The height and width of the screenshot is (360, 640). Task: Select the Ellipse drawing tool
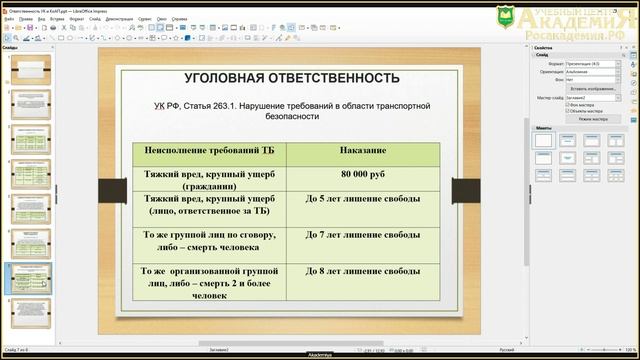tap(70, 38)
